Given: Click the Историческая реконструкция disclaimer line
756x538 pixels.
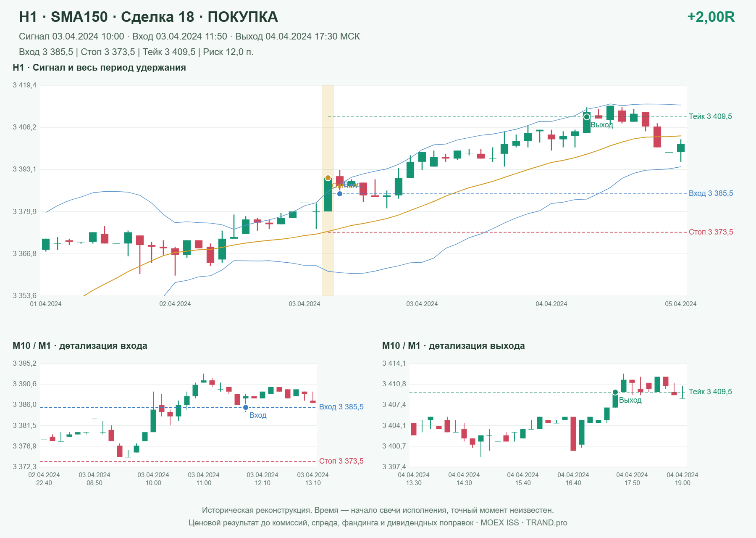Looking at the screenshot, I should [x=378, y=510].
